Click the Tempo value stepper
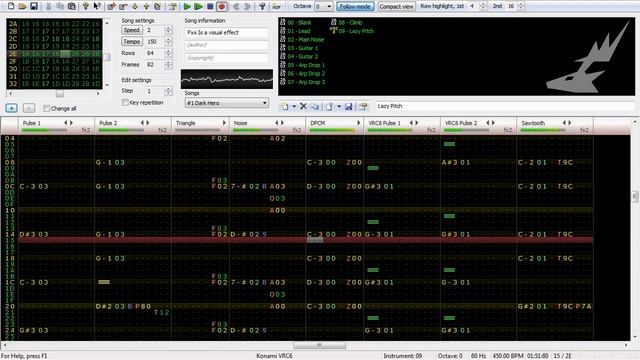Viewport: 640px width, 360px height. click(x=168, y=41)
